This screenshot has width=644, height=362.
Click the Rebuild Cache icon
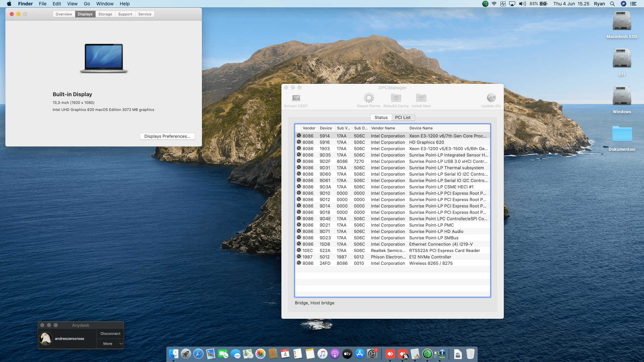[396, 98]
